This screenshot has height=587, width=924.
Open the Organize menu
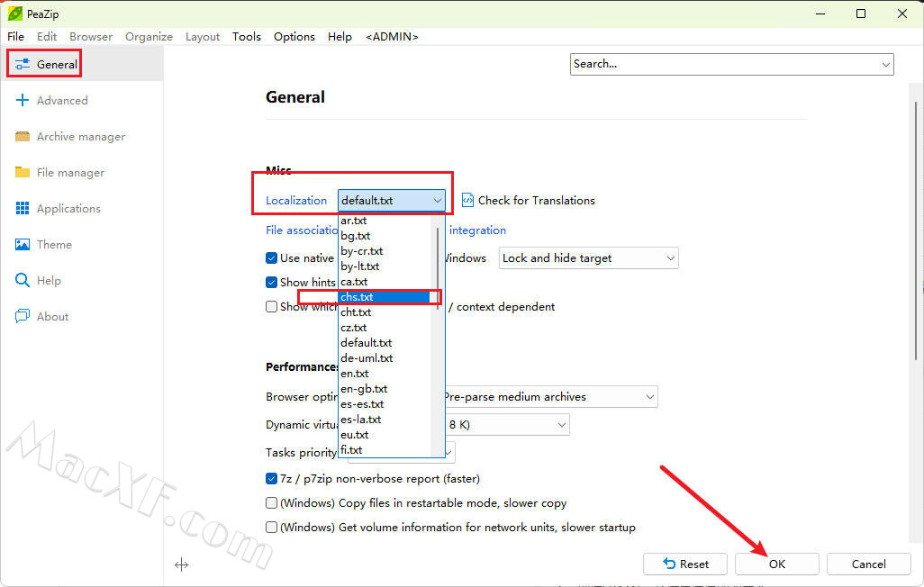149,37
